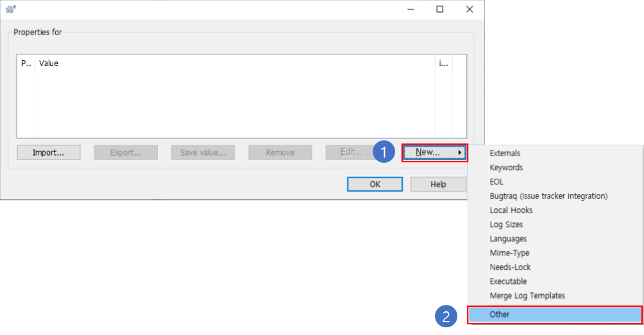The image size is (644, 335).
Task: Select Other at the menu bottom
Action: [554, 315]
